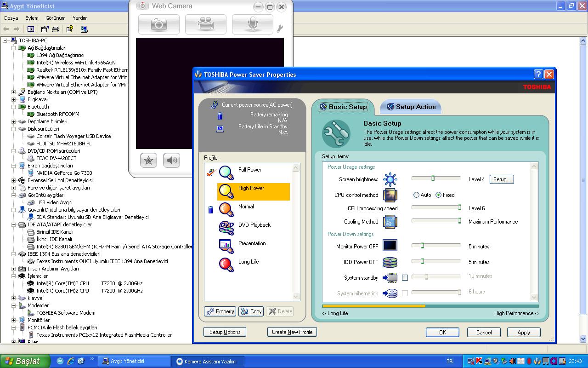This screenshot has width=588, height=368.
Task: Apply the power saver settings
Action: click(x=524, y=333)
